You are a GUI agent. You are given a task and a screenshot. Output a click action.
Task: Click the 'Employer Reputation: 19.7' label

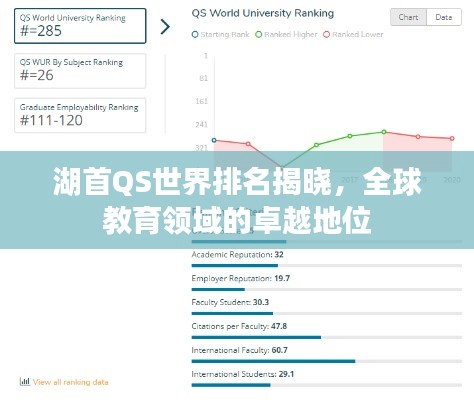tap(241, 278)
